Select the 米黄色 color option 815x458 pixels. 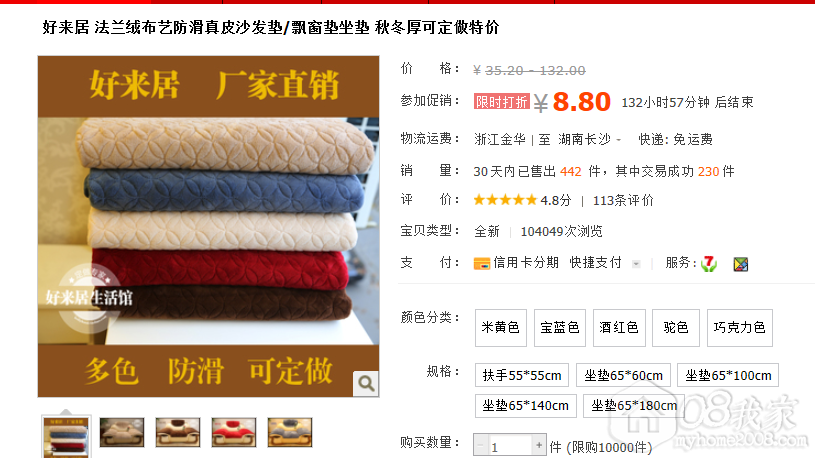(501, 328)
